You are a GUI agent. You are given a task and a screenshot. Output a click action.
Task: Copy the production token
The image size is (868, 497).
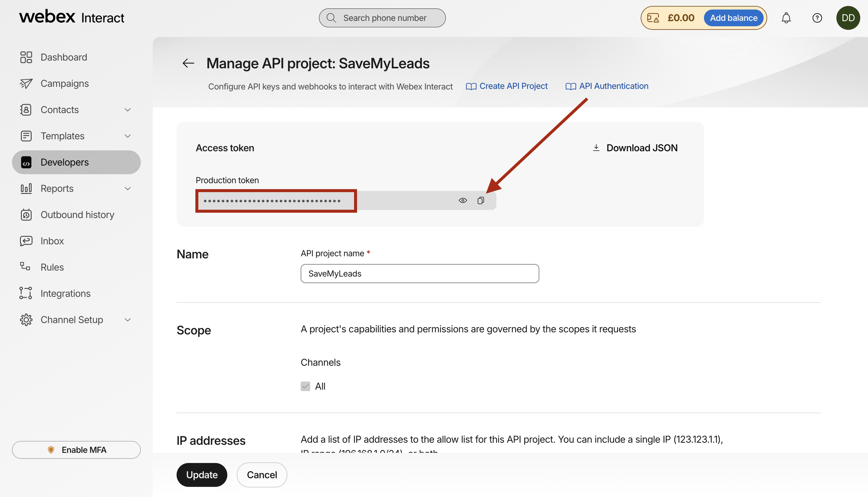point(481,200)
